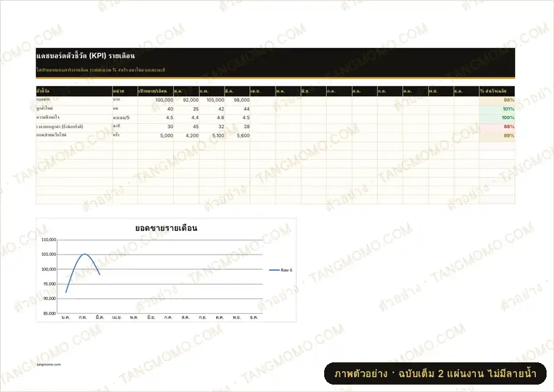Click the "% สำเร็จเฉลี่ย" column header

pyautogui.click(x=497, y=91)
